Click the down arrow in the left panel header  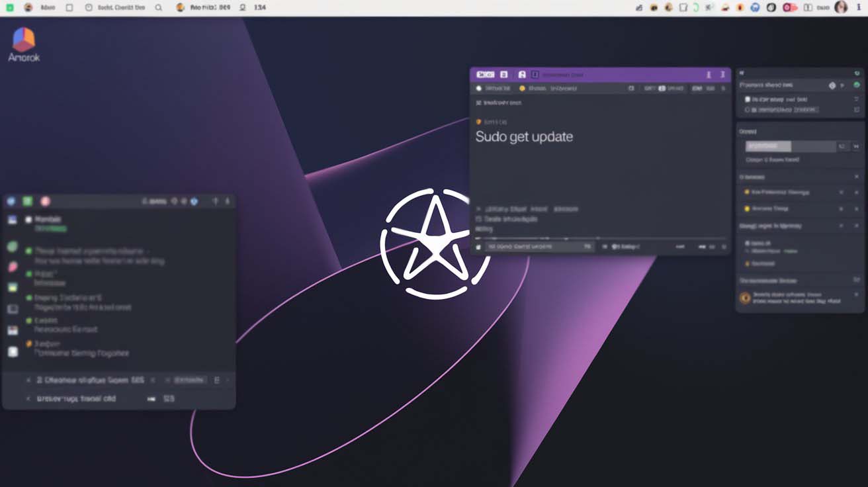(227, 201)
